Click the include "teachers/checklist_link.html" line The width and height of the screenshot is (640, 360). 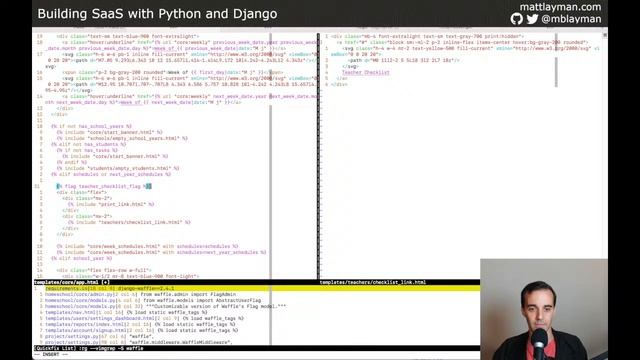(x=129, y=222)
